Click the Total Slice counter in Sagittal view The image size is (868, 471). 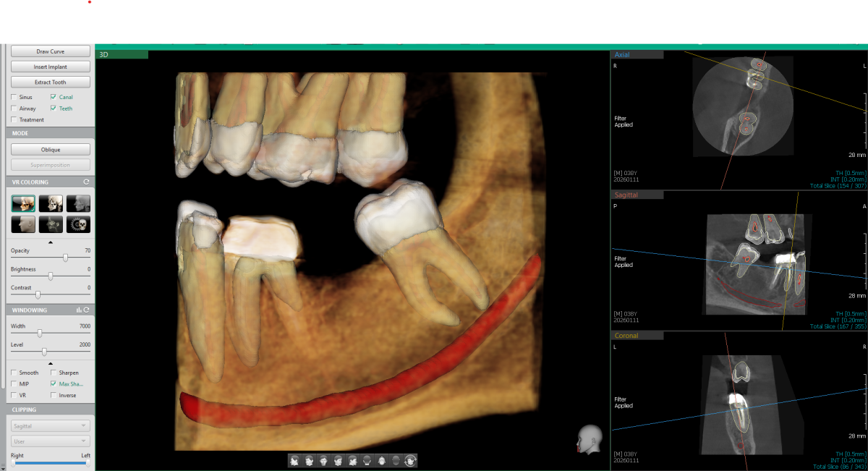pos(839,326)
